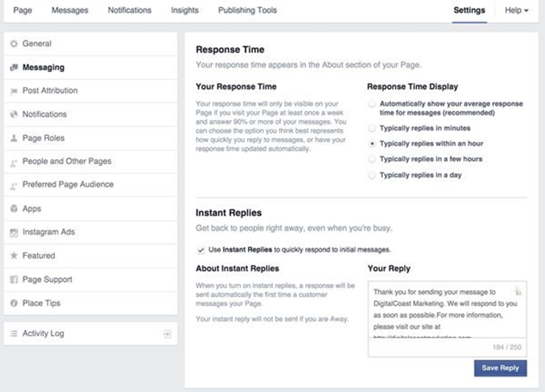This screenshot has width=545, height=392.
Task: Click the General gear icon in sidebar
Action: click(14, 44)
